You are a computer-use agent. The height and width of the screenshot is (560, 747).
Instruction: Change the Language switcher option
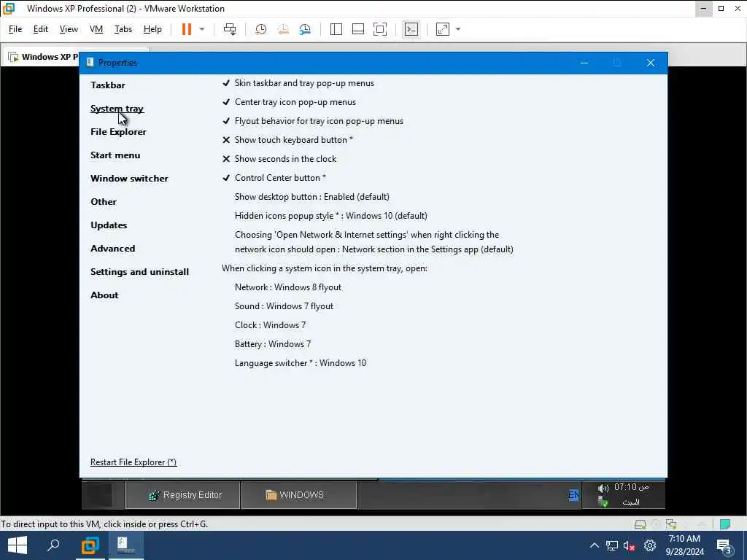tap(301, 363)
